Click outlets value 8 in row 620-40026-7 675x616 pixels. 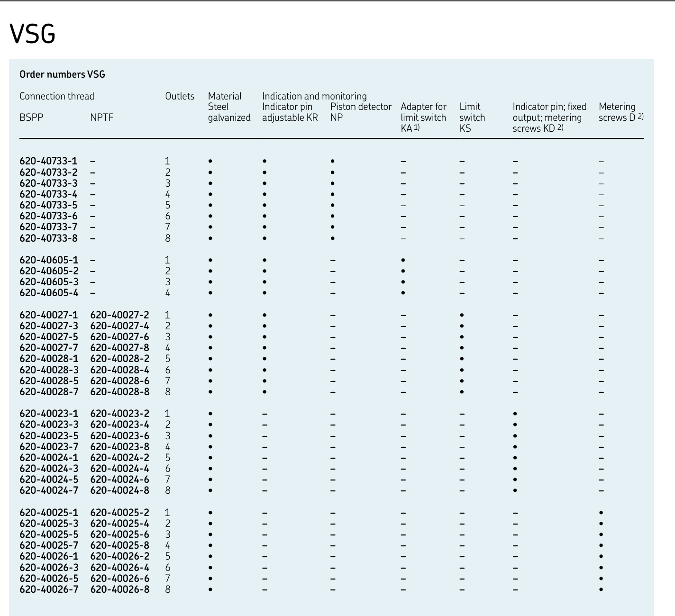[168, 589]
